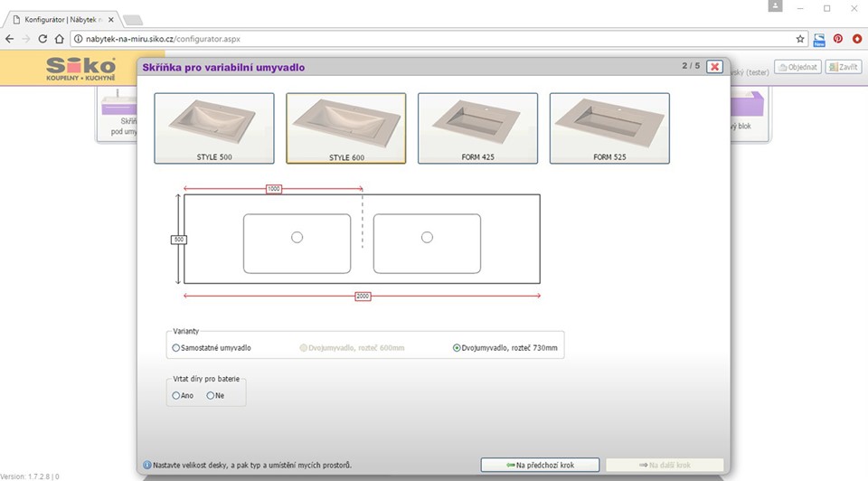This screenshot has width=868, height=481.
Task: Select the FORM 525 washbasin
Action: pos(609,128)
